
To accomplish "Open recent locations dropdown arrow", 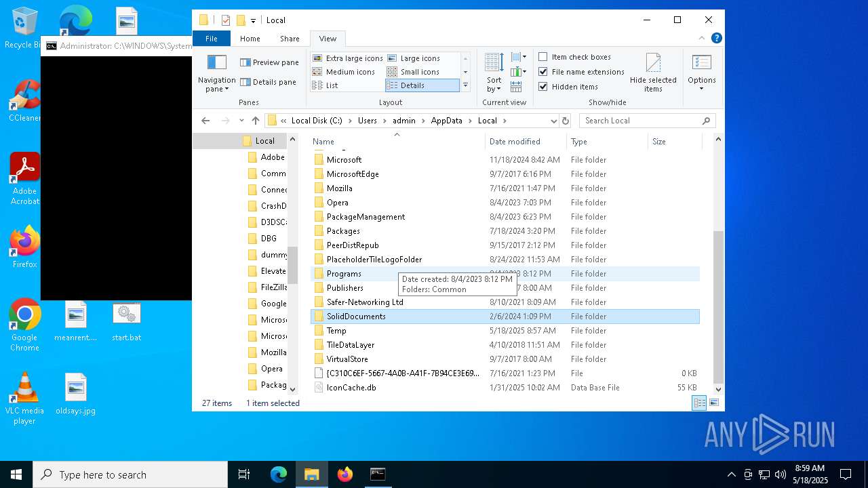I will (241, 121).
